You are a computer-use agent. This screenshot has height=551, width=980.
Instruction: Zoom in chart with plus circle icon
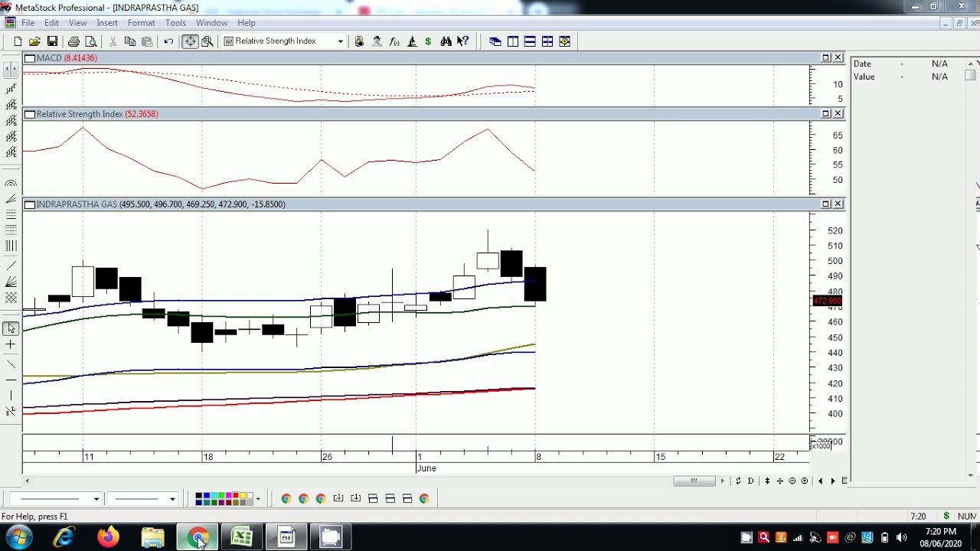804,481
